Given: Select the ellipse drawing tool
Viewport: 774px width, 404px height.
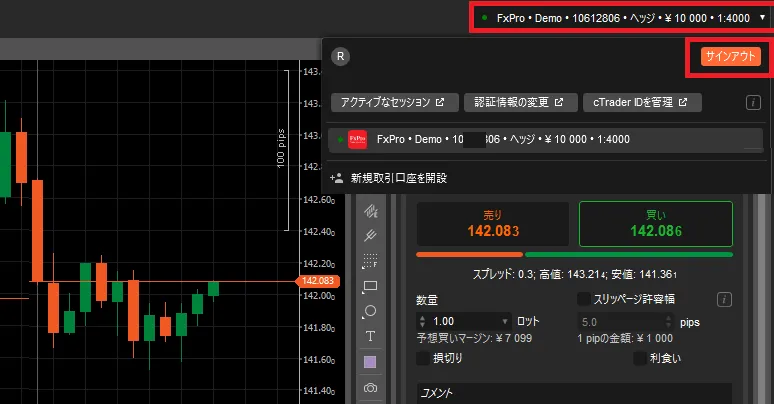Looking at the screenshot, I should point(370,311).
